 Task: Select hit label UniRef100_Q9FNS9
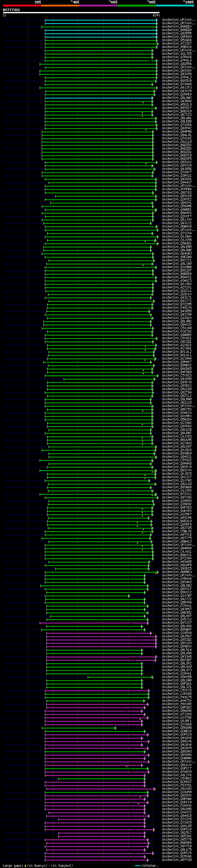(x=176, y=37)
